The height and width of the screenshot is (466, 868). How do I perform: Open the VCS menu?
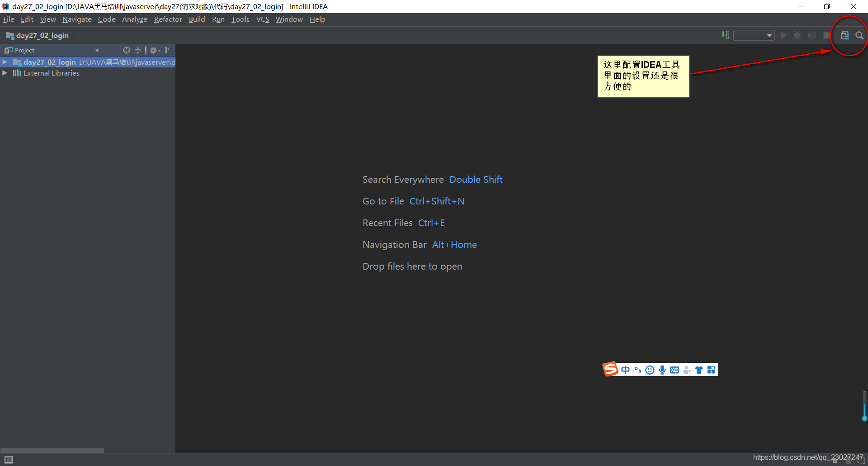click(263, 19)
